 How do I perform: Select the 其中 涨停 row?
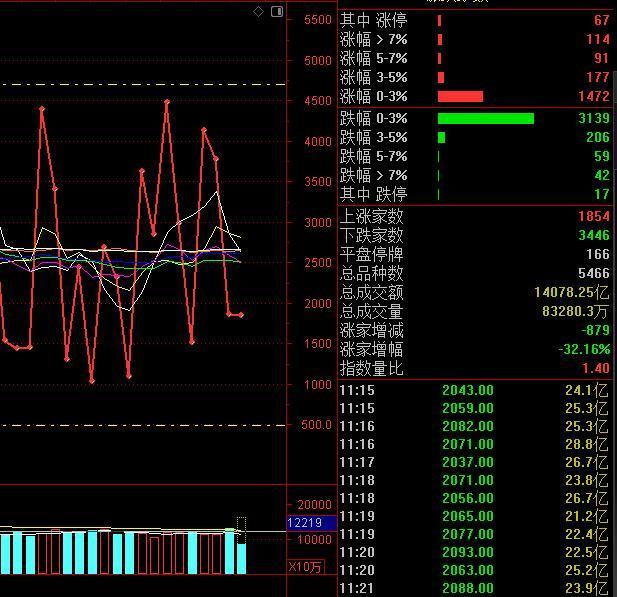click(x=475, y=20)
